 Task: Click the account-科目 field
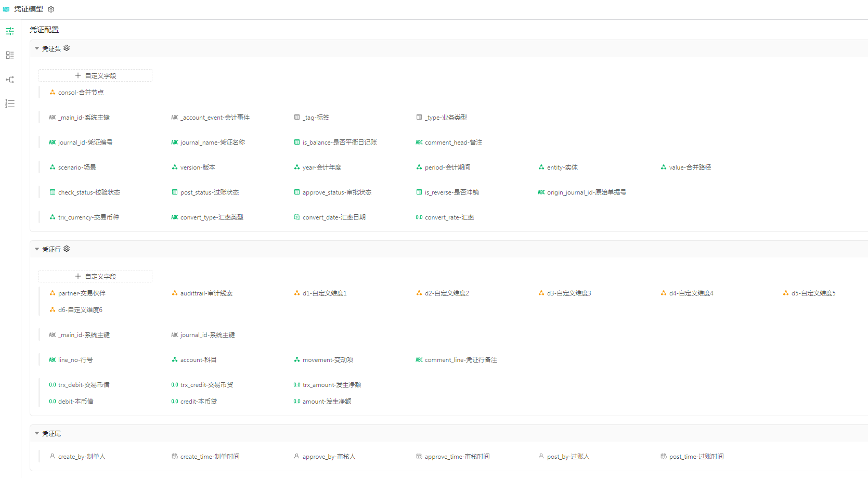pyautogui.click(x=198, y=360)
